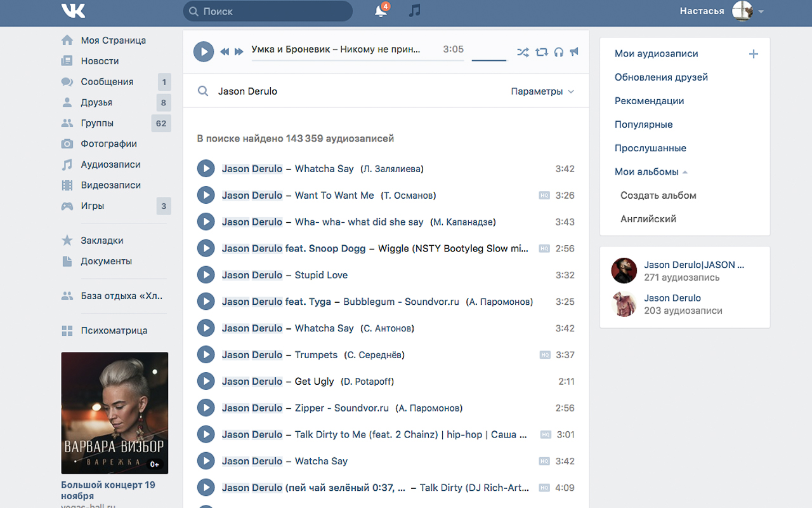Play the track Want To Want Me
Image resolution: width=812 pixels, height=508 pixels.
[206, 196]
